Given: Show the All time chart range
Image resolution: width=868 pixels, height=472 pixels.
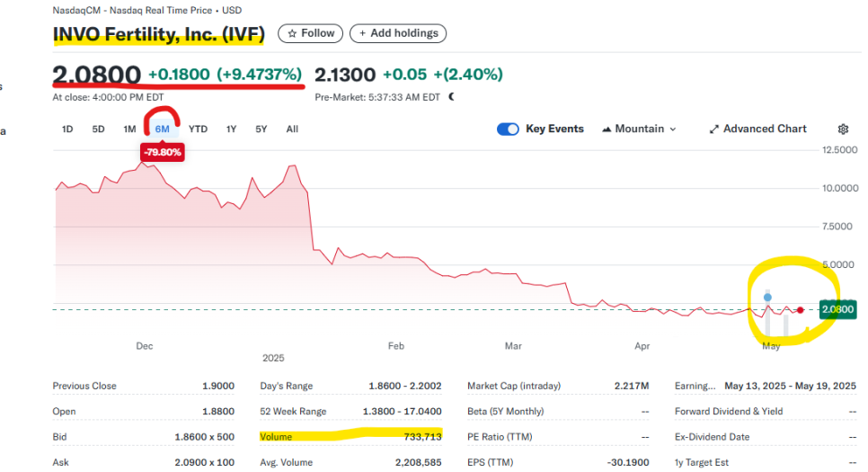Looking at the screenshot, I should 292,129.
